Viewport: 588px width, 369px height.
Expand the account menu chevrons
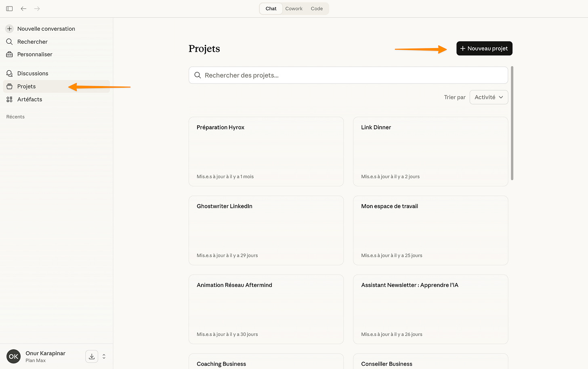(x=104, y=356)
